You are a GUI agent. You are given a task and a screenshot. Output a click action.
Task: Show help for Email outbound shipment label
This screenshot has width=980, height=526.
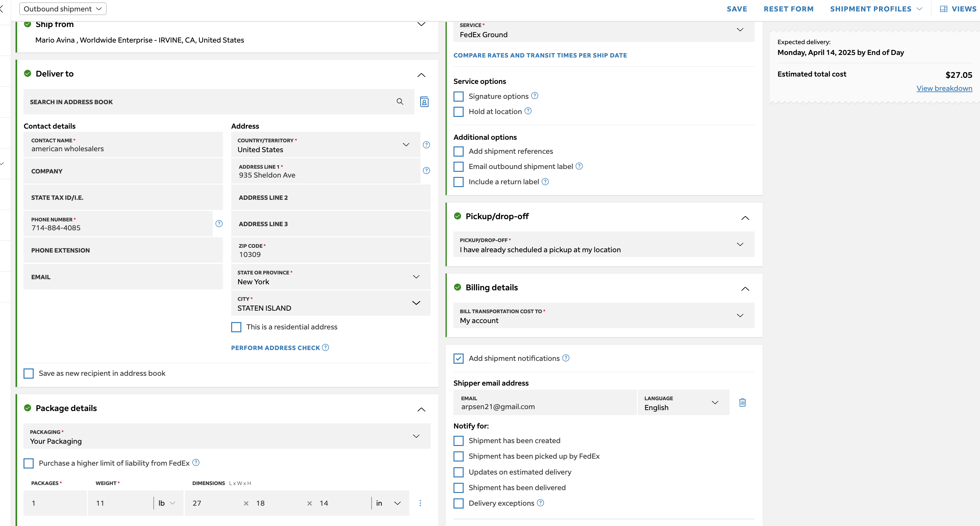click(580, 166)
